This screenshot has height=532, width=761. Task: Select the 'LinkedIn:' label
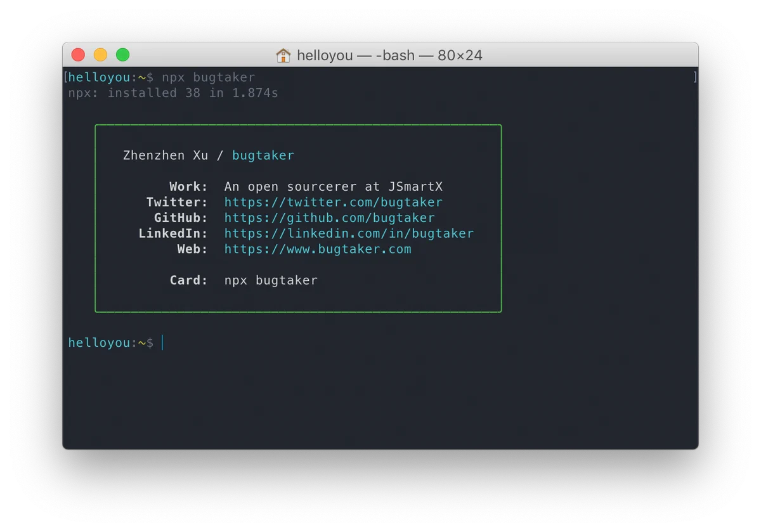(173, 233)
